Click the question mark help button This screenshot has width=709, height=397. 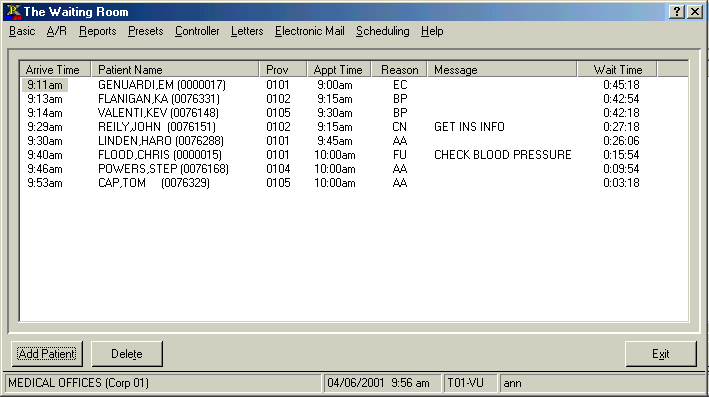(x=676, y=12)
